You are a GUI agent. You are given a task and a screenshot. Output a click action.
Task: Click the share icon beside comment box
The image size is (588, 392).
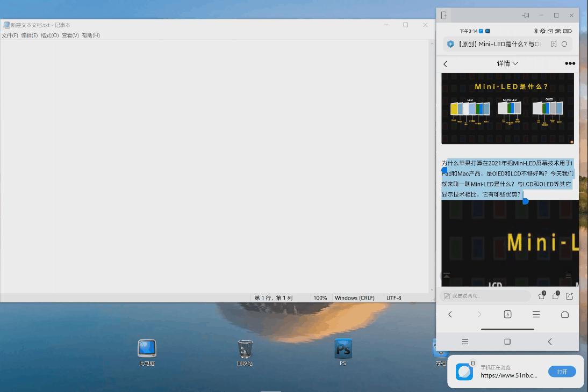pyautogui.click(x=569, y=296)
